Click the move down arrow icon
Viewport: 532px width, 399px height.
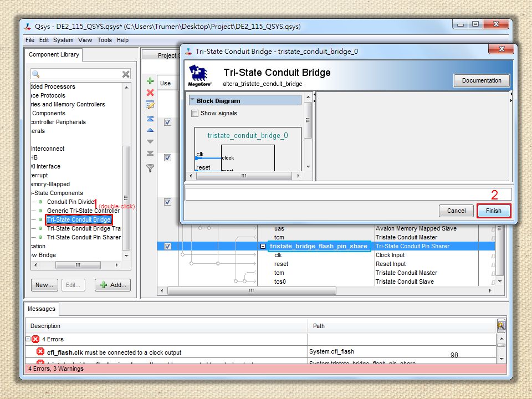pyautogui.click(x=150, y=141)
